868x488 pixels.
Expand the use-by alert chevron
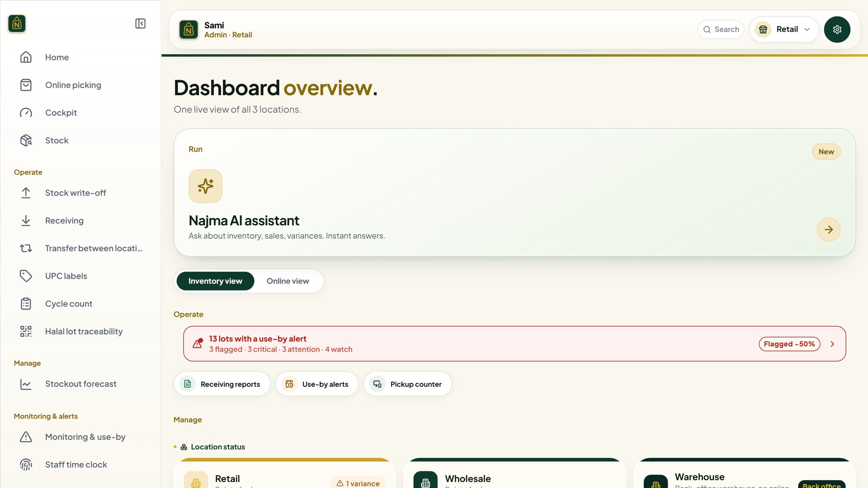coord(833,344)
